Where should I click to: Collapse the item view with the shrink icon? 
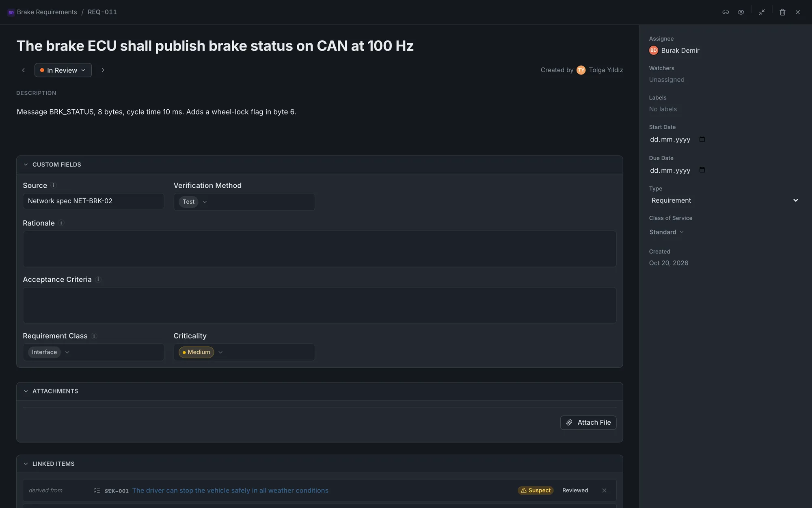(x=762, y=12)
